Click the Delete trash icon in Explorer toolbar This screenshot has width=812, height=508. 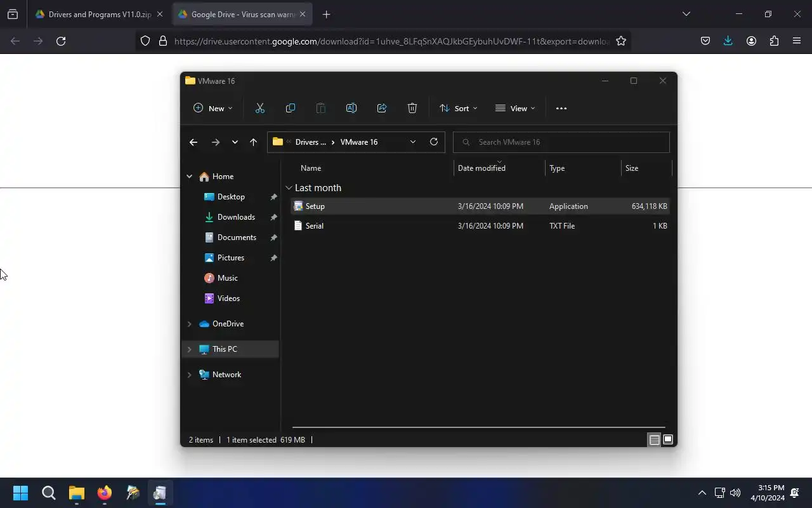(412, 108)
